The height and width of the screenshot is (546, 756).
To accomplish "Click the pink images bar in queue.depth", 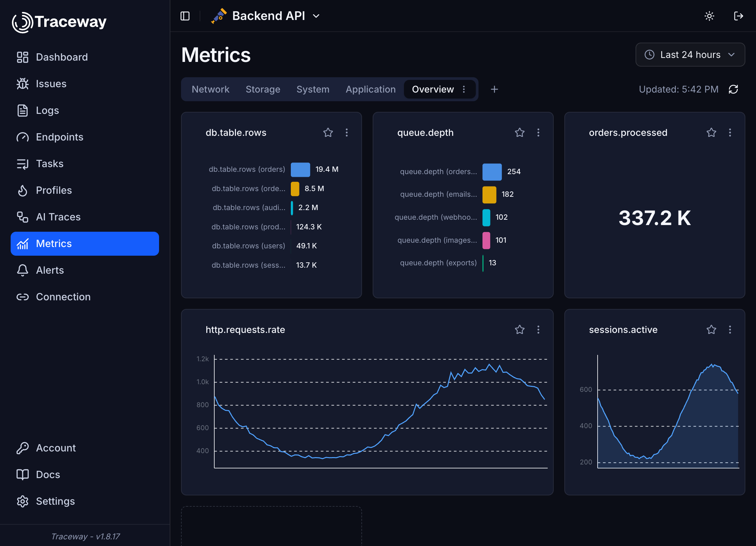I will 486,240.
